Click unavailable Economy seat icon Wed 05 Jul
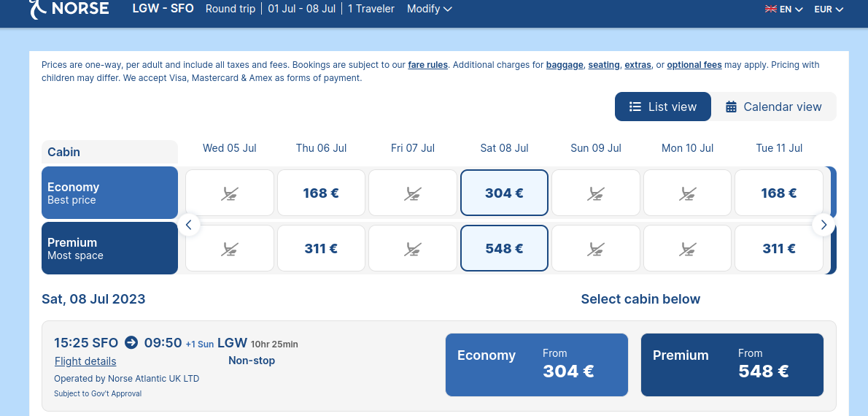 tap(230, 193)
